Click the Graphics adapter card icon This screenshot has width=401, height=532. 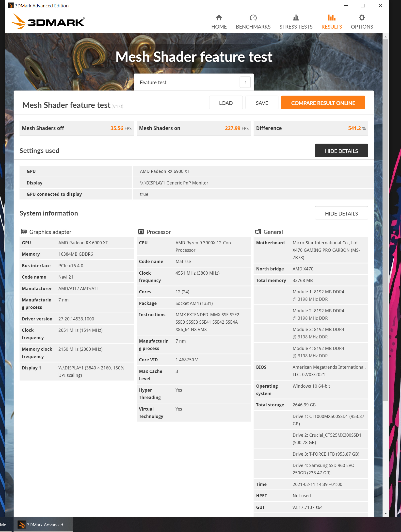(x=24, y=232)
